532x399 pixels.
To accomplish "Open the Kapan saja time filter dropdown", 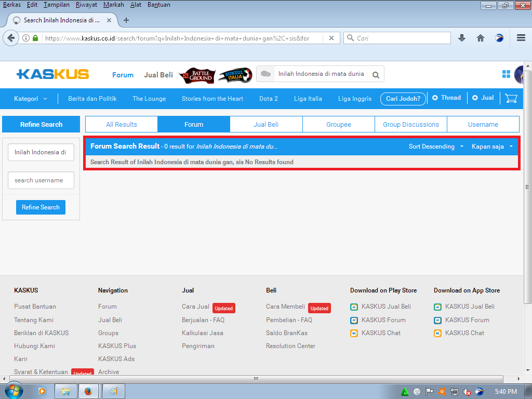I will [492, 147].
